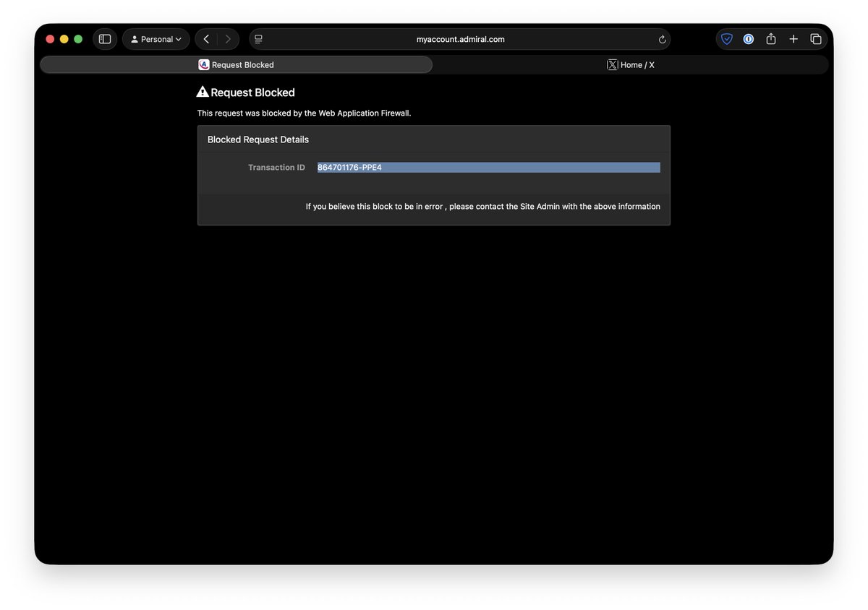Screen dimensions: 868x610
Task: Open a new tab with plus icon
Action: pyautogui.click(x=793, y=39)
